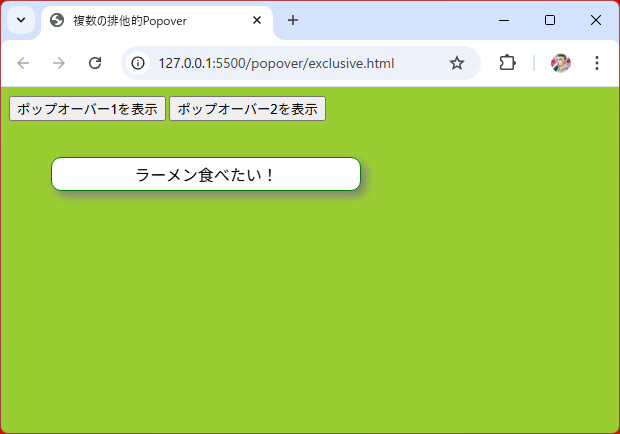Open the tab search dropdown chevron

click(20, 20)
